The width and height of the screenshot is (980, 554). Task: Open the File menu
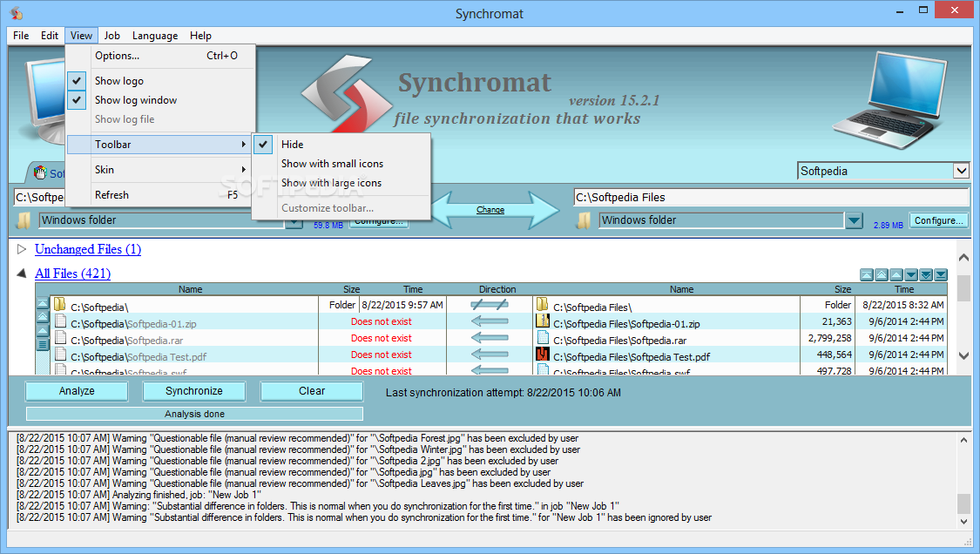pyautogui.click(x=21, y=36)
